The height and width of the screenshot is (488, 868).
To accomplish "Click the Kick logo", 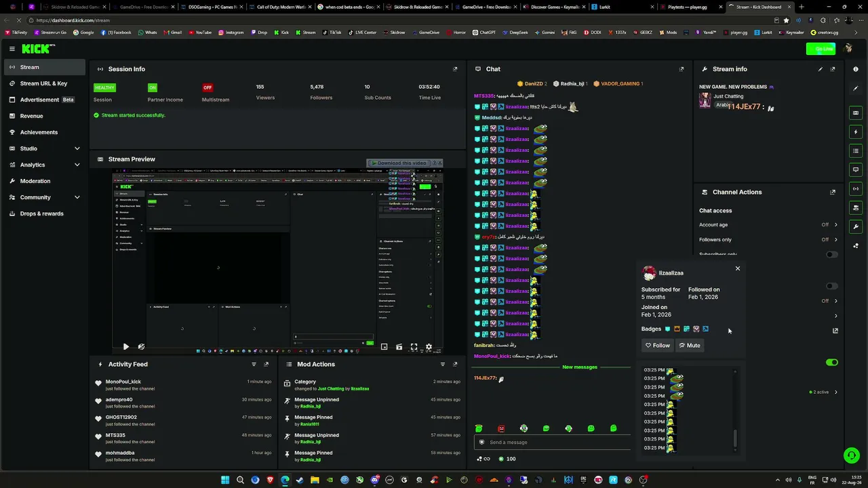I will pyautogui.click(x=39, y=49).
